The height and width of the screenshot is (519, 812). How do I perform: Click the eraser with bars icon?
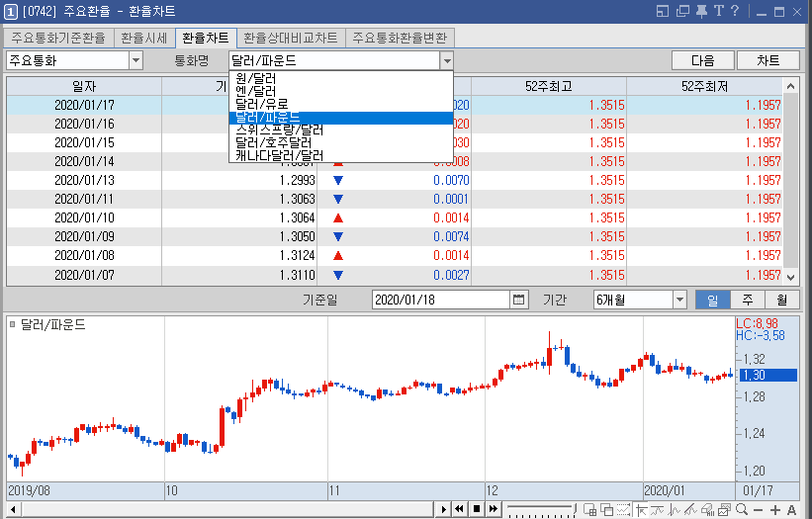(707, 510)
